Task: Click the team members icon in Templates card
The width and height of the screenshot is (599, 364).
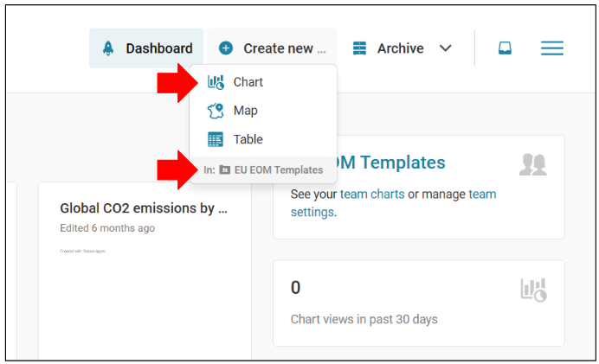Action: [x=533, y=164]
